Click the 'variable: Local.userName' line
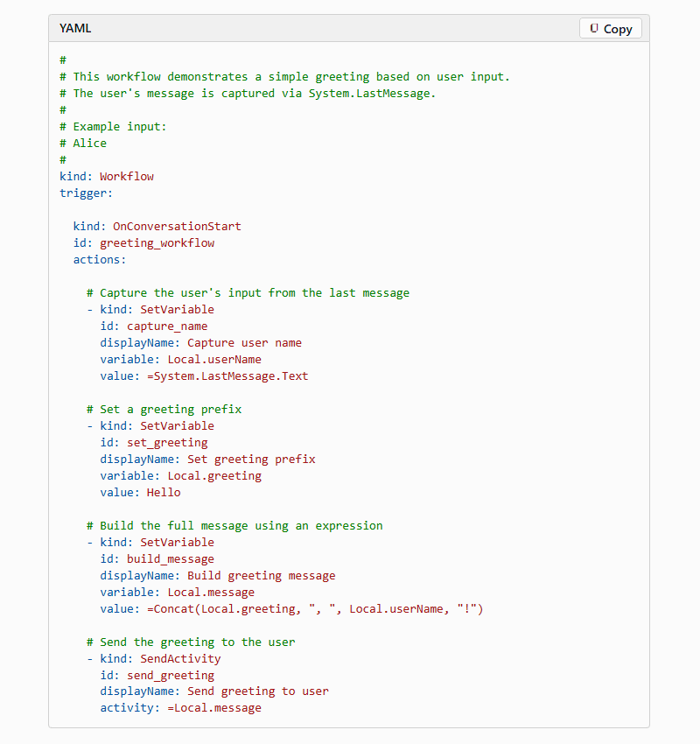Screen dimensions: 700x744 181,359
